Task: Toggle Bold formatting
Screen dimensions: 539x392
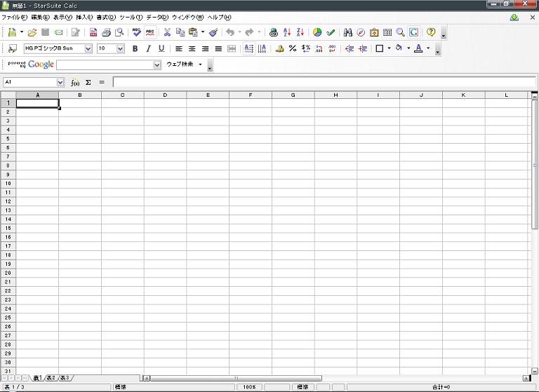Action: click(x=135, y=49)
